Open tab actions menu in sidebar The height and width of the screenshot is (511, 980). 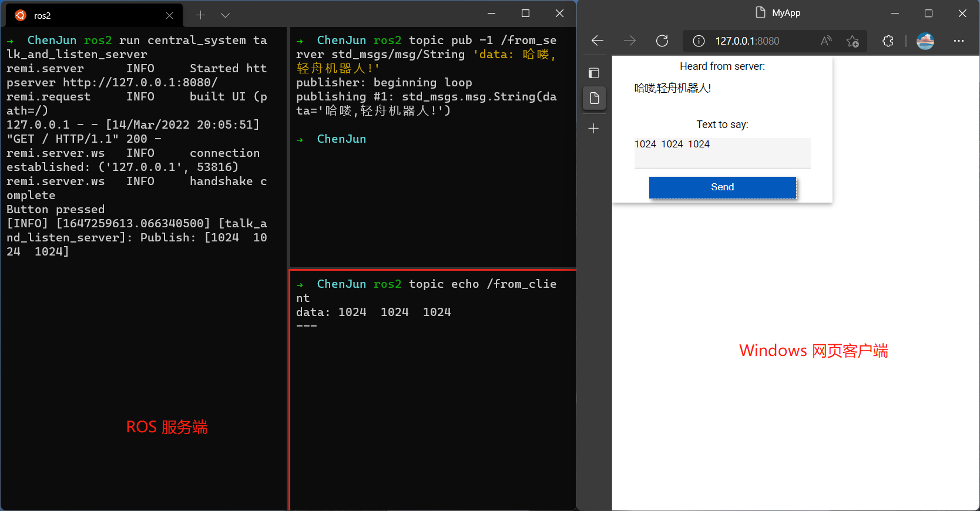(x=594, y=73)
